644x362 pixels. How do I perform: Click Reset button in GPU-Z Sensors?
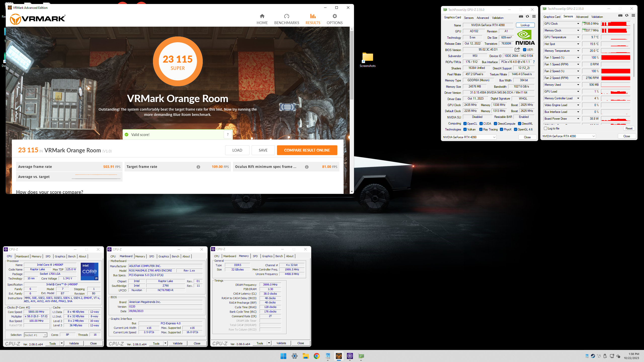pos(629,128)
